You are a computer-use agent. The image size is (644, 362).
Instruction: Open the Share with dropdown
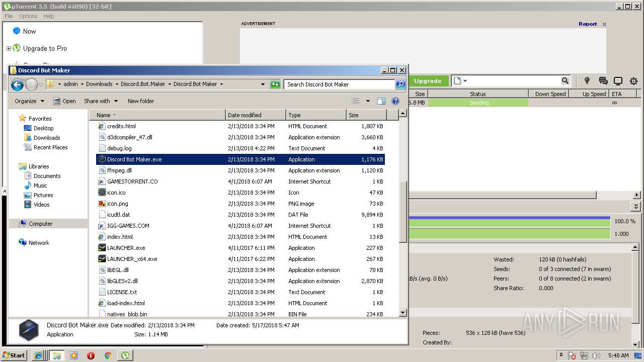click(101, 101)
